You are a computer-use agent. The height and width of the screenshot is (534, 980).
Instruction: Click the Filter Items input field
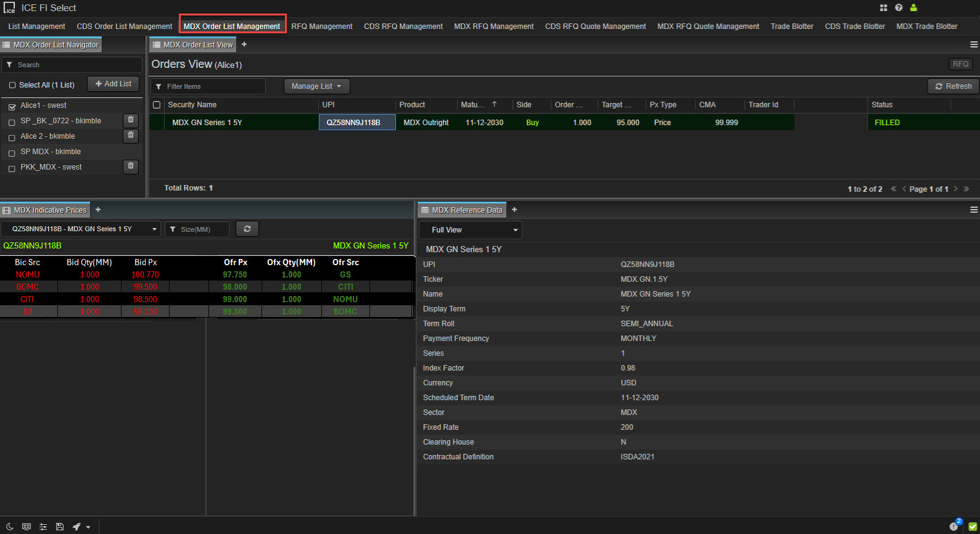click(208, 86)
